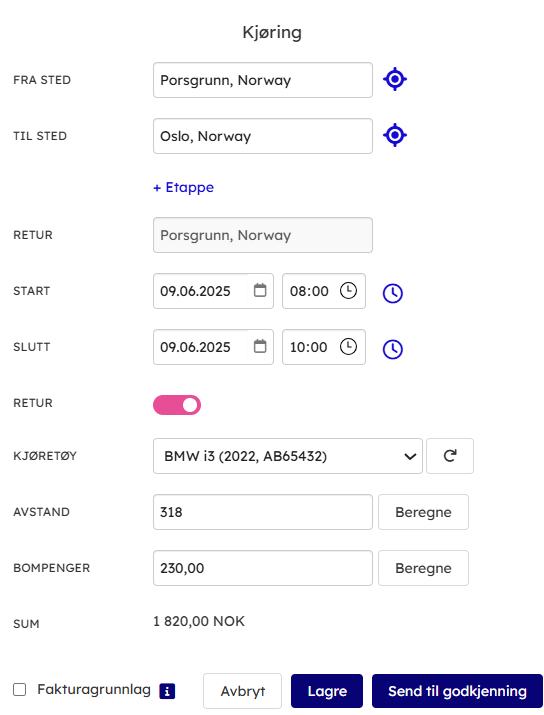Screen dimensions: 544x715
Task: Check the Fakturagrunnlag checkbox
Action: pyautogui.click(x=20, y=689)
